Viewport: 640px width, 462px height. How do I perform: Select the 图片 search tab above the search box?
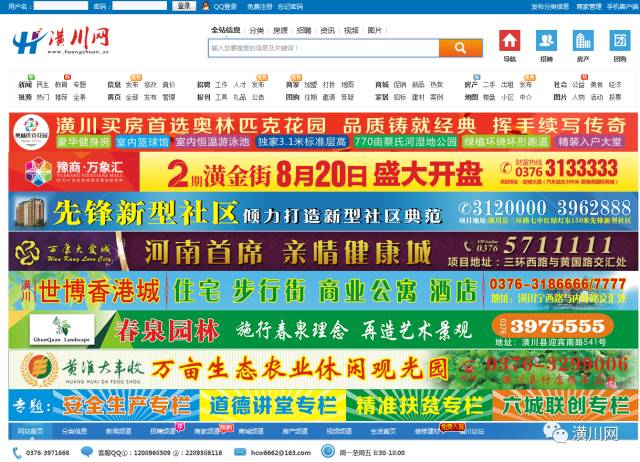[375, 30]
